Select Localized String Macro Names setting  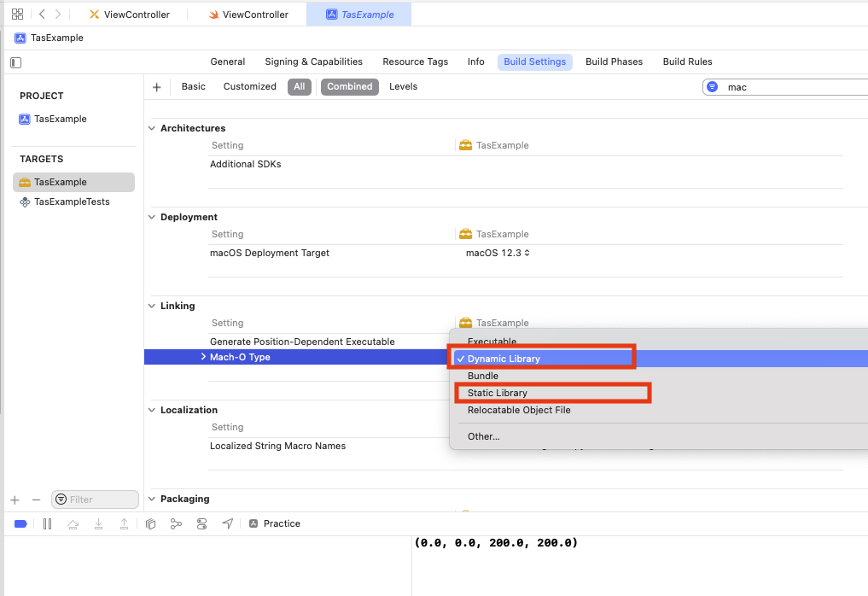coord(277,446)
